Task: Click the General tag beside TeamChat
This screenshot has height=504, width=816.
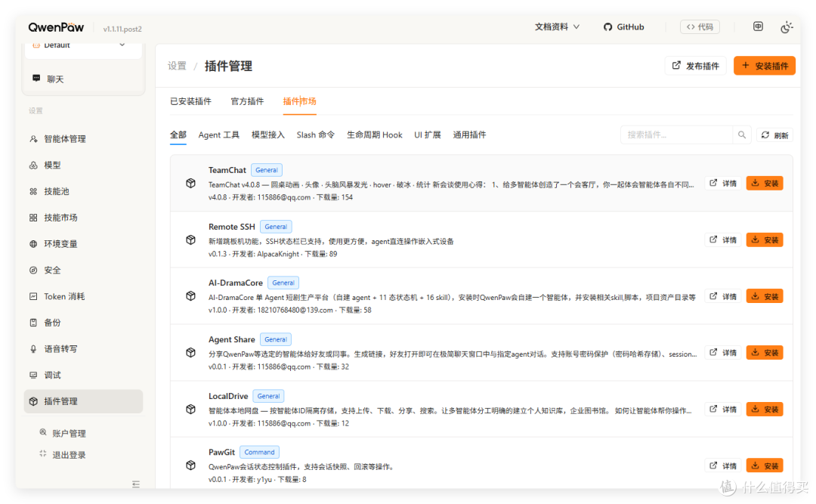Action: [267, 170]
